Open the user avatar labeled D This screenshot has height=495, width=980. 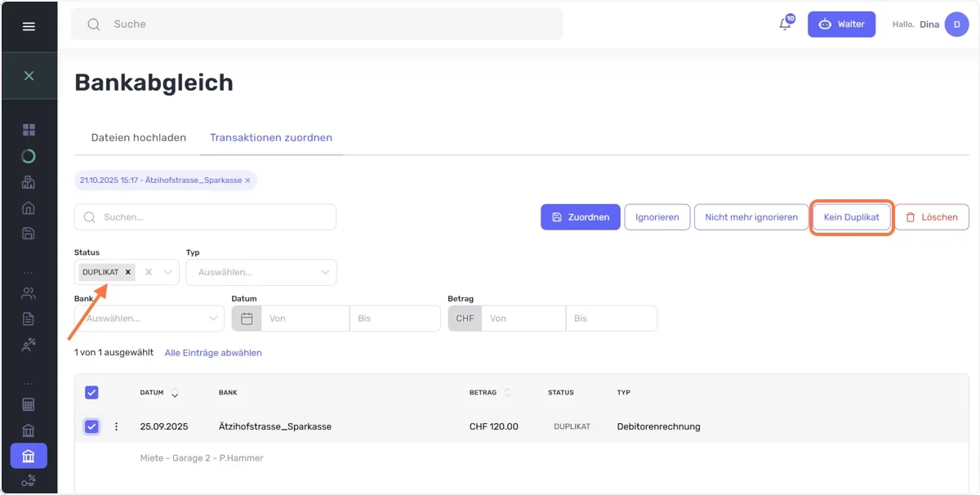click(x=956, y=25)
